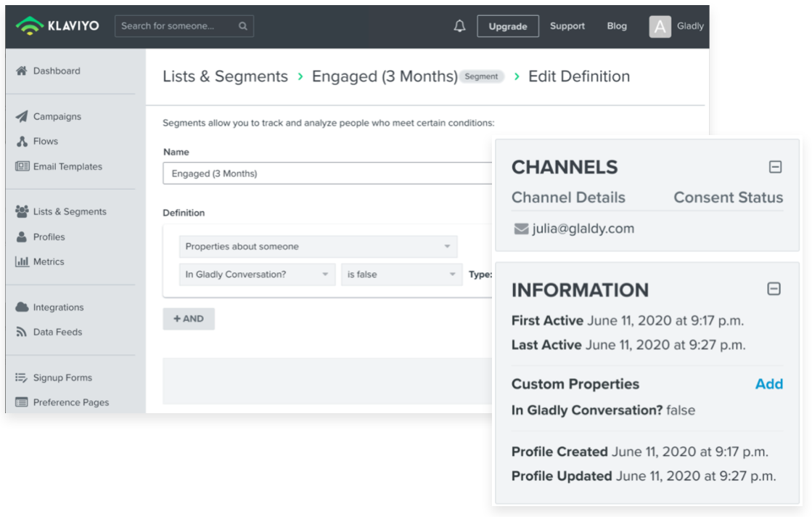Open Email Templates page

(x=67, y=166)
